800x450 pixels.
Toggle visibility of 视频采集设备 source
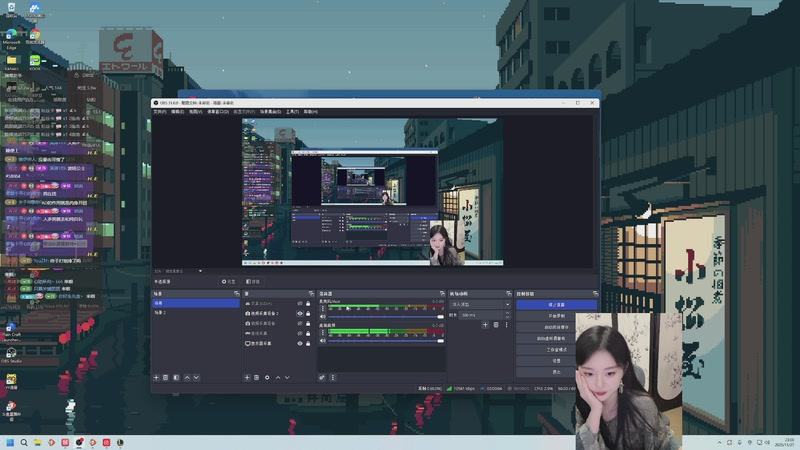point(300,323)
